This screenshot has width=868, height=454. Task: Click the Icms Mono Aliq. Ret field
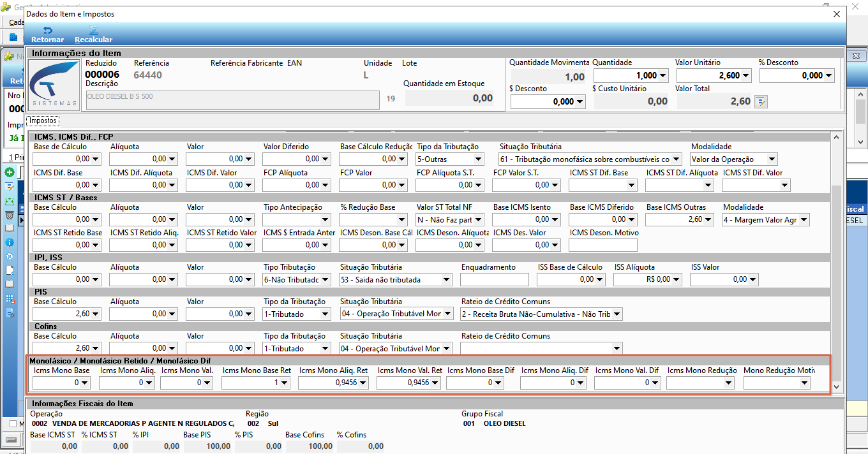point(333,383)
